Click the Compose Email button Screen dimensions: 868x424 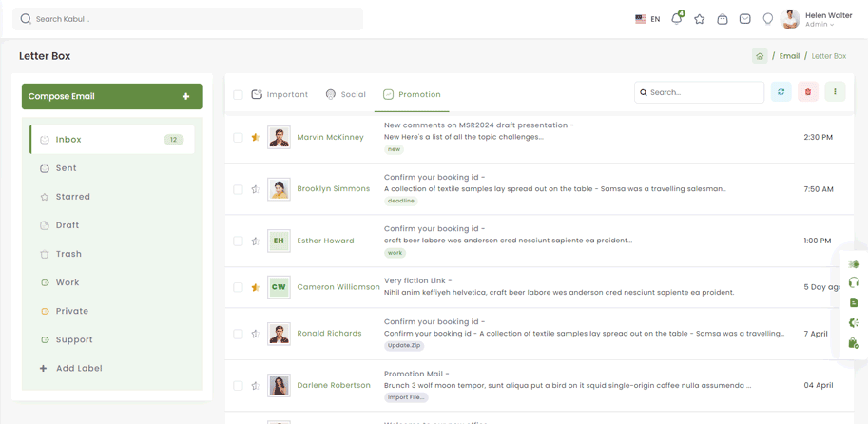111,96
